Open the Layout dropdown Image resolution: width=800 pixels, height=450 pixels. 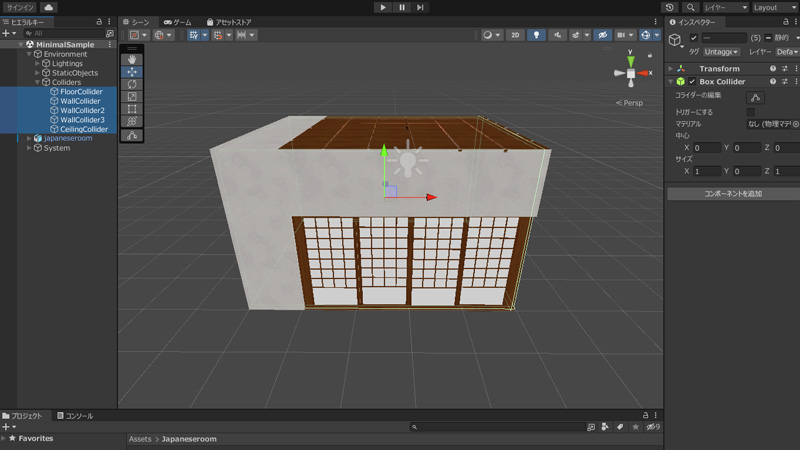click(777, 7)
